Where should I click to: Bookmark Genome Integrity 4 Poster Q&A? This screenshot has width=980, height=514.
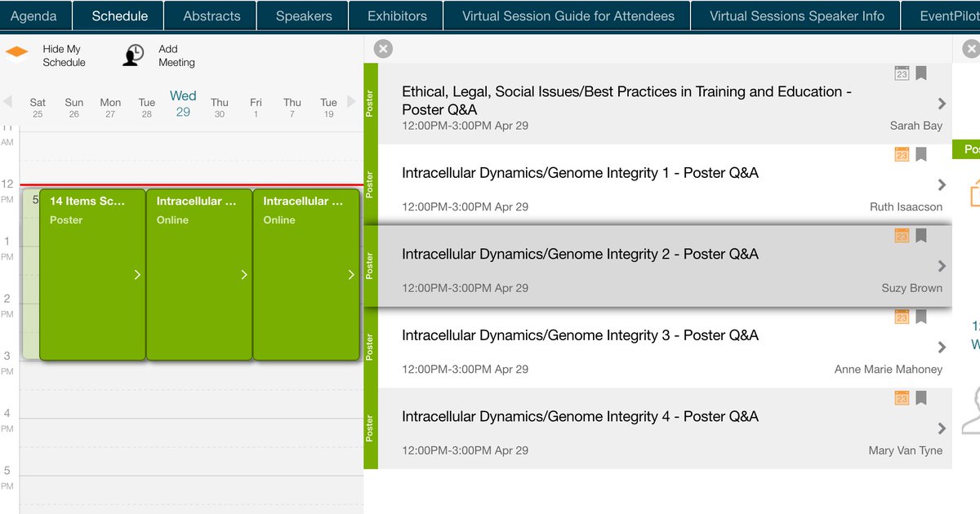[x=921, y=398]
